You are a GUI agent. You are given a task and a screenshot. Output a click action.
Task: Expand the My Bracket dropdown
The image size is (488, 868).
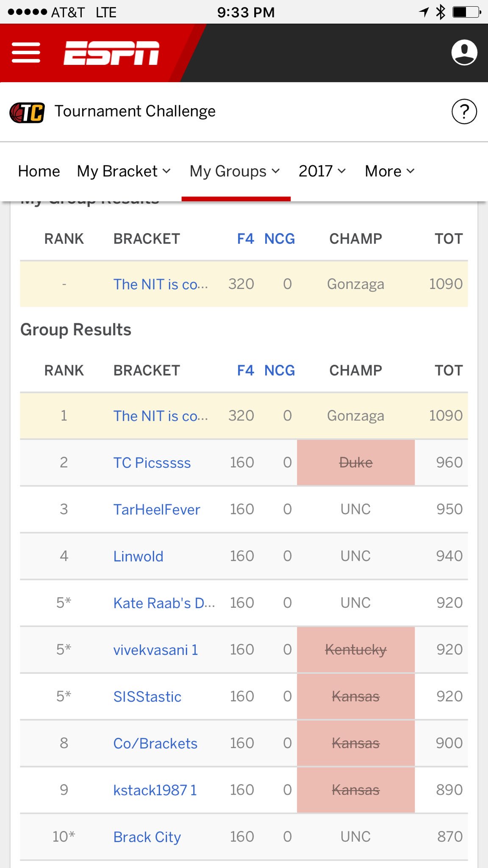[124, 171]
